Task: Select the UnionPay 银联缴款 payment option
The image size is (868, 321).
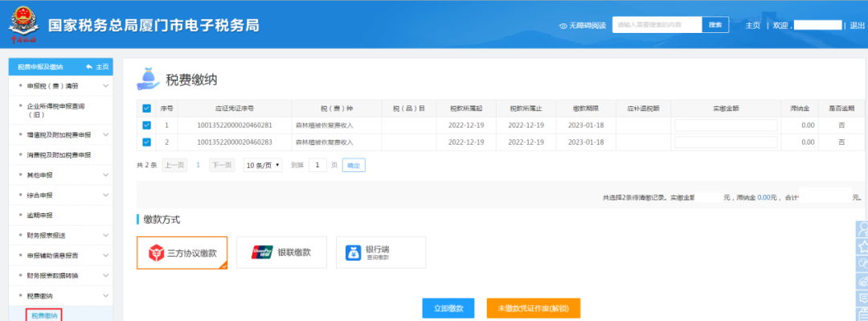Action: tap(282, 253)
